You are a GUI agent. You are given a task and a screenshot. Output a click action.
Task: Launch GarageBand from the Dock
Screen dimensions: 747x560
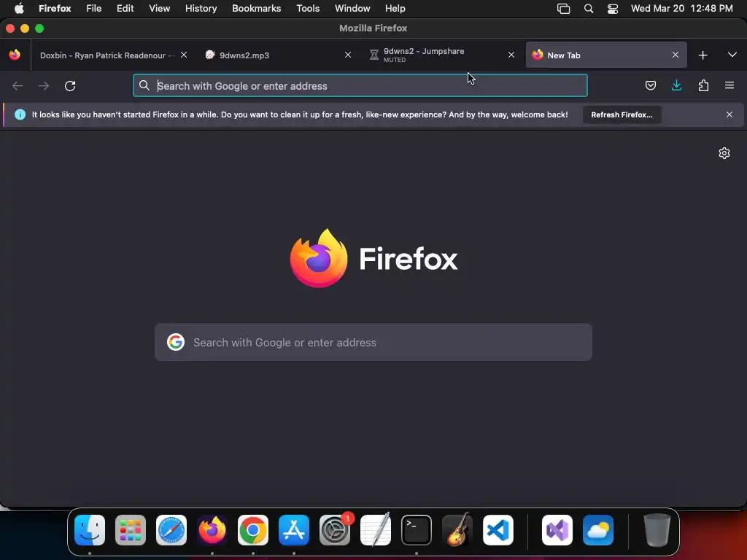457,529
